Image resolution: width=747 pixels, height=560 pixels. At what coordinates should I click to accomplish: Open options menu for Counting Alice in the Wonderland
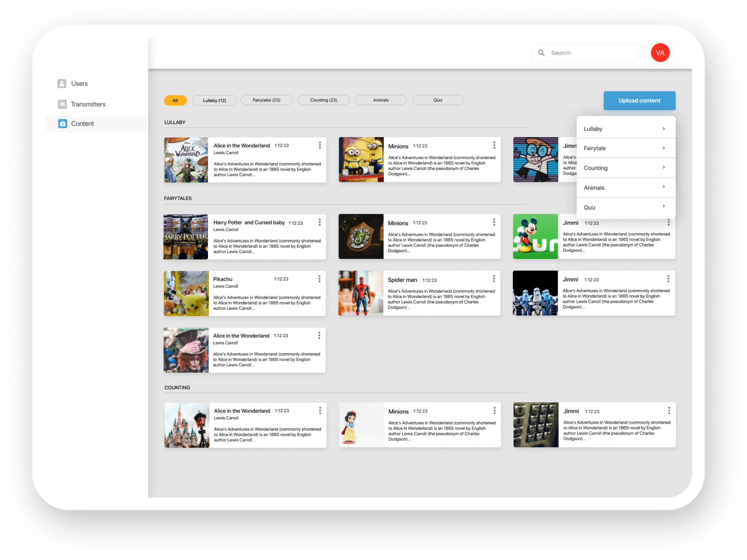coord(320,410)
